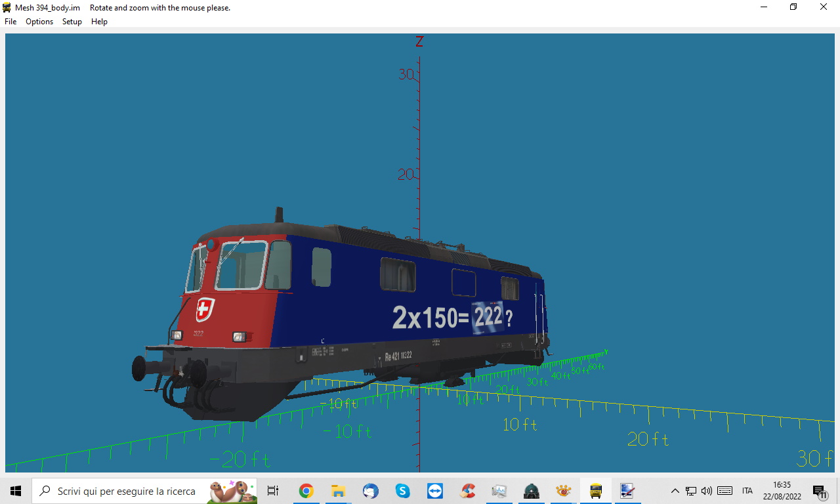
Task: Restore down the Mesh viewer window
Action: pyautogui.click(x=793, y=7)
